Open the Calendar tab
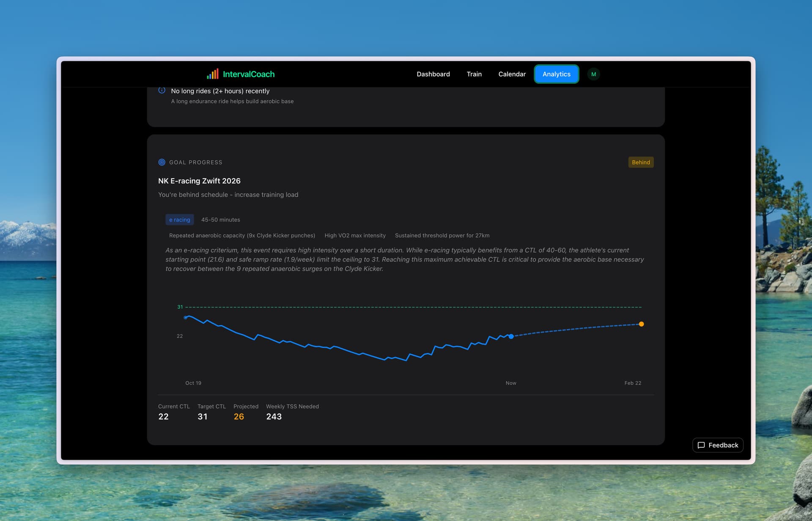 [512, 74]
